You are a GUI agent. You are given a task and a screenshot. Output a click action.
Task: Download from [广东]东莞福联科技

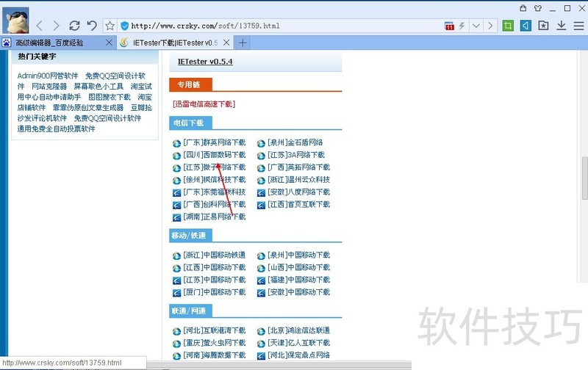point(214,192)
